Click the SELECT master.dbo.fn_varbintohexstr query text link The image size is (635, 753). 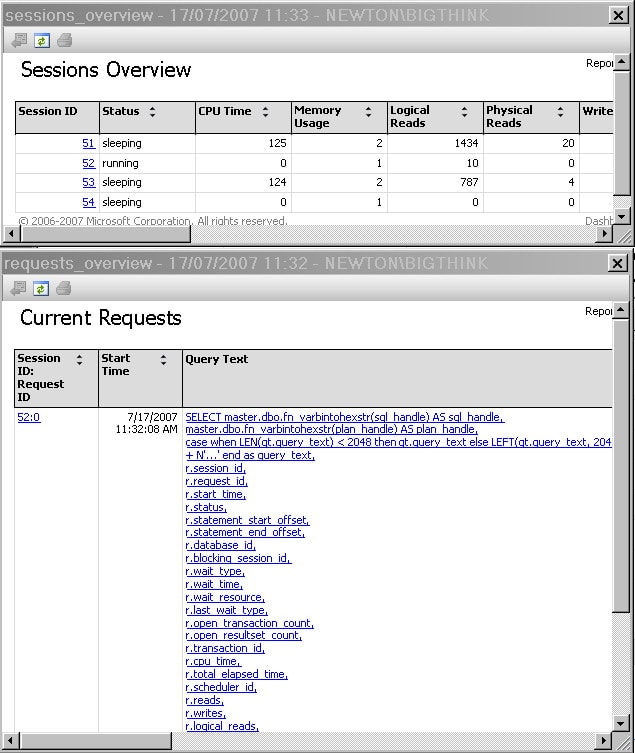pyautogui.click(x=345, y=417)
